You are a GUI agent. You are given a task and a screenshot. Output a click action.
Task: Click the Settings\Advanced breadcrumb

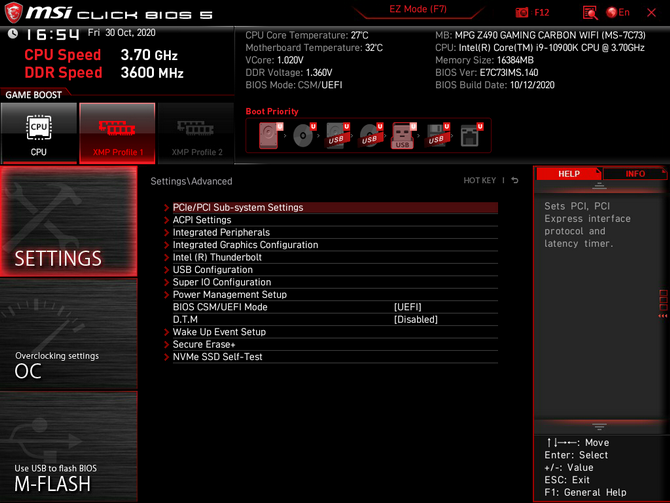(x=191, y=181)
